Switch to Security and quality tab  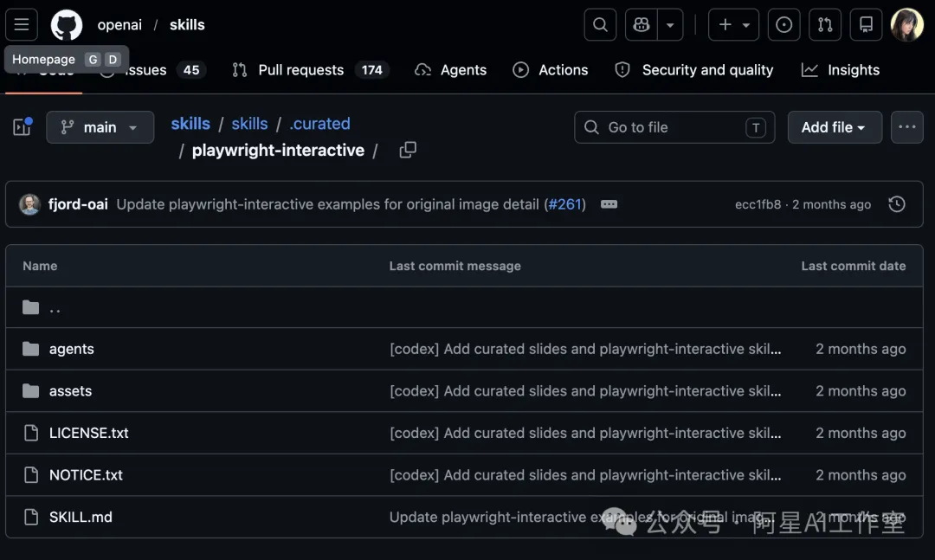tap(694, 70)
